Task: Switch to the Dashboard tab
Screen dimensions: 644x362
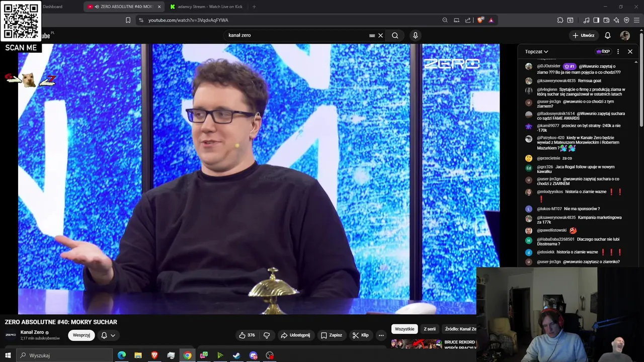Action: click(x=52, y=7)
